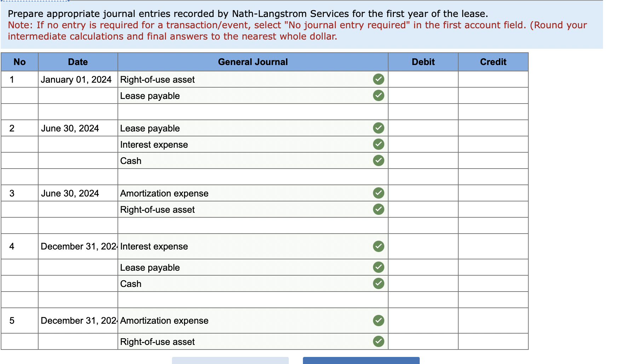Select debit cell for entry 3 Amortization expense
This screenshot has width=620, height=364.
click(423, 193)
